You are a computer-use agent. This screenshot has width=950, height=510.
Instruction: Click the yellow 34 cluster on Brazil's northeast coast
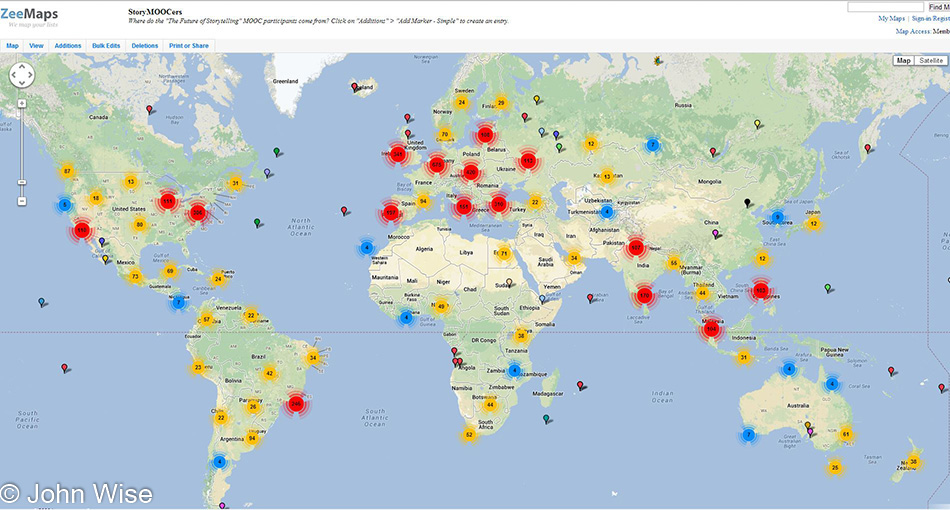pyautogui.click(x=313, y=357)
